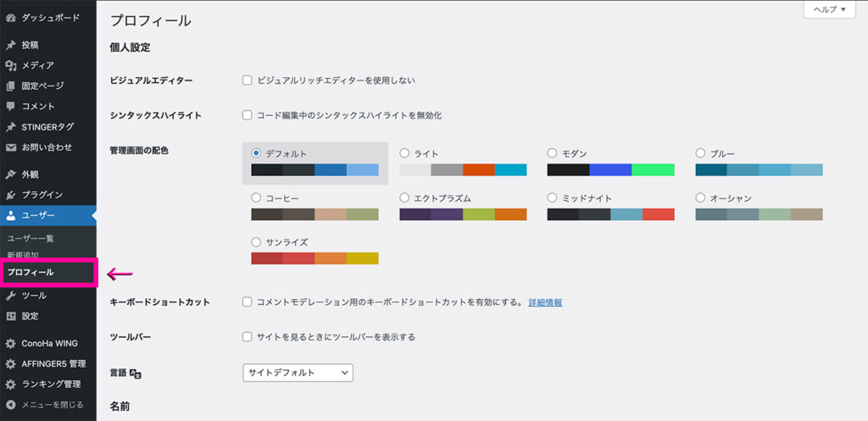Open ユーザー一覧 in the sidebar
Screen dimensions: 868x421
click(31, 239)
